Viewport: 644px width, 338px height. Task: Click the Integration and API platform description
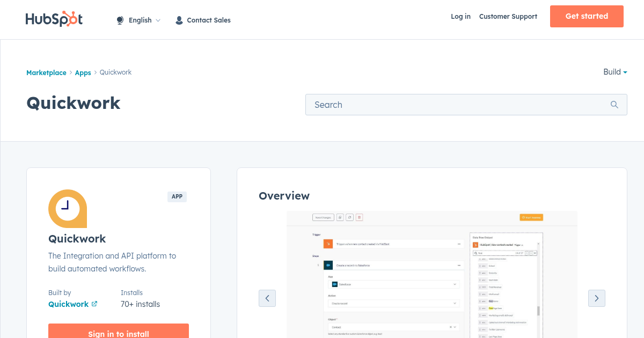[x=112, y=262]
